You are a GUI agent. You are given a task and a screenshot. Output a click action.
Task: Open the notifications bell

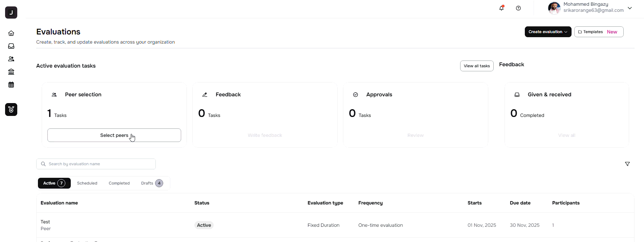(501, 8)
